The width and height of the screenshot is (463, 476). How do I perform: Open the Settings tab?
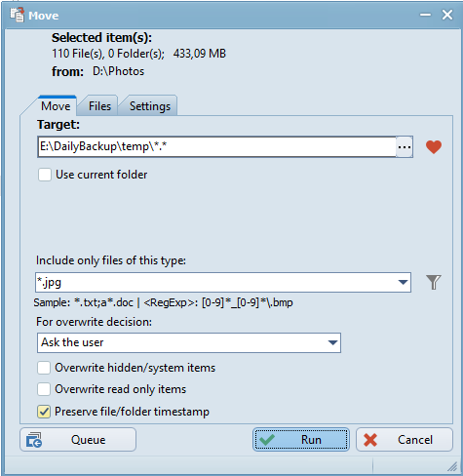coord(150,106)
